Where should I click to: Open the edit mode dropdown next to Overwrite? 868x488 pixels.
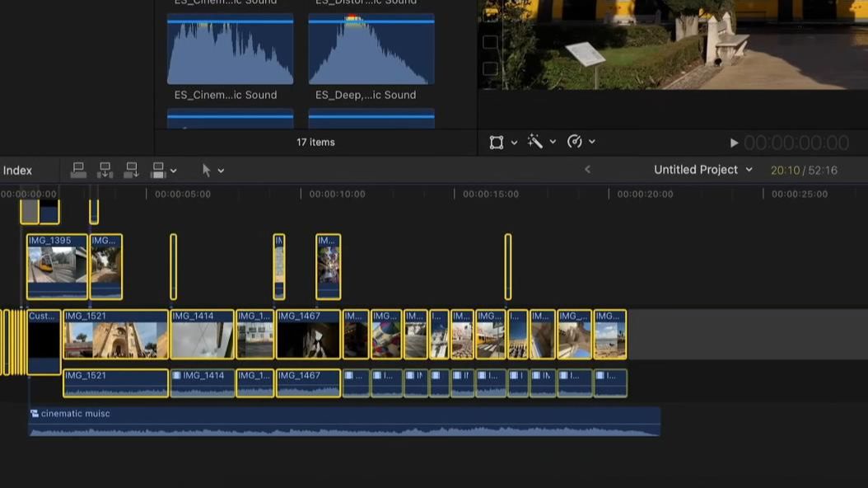[x=173, y=171]
